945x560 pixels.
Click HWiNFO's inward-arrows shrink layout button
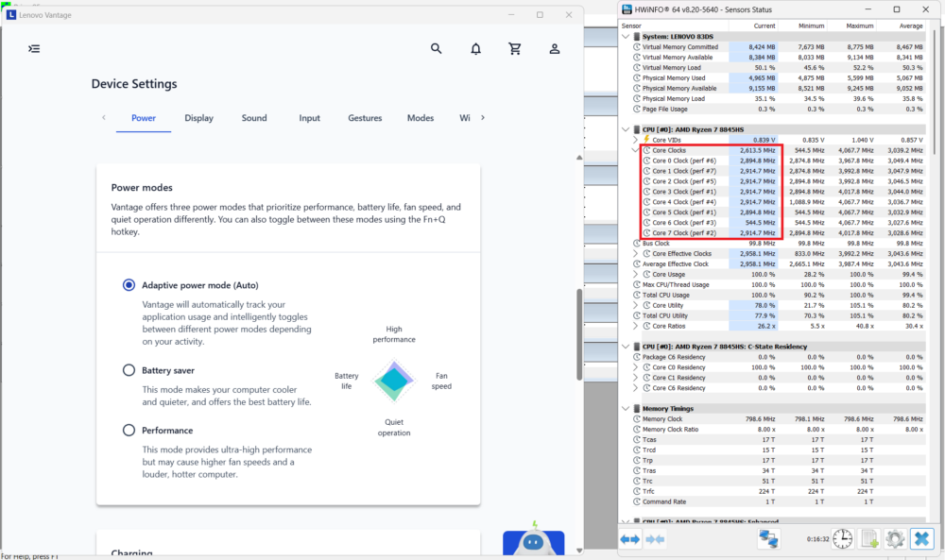click(655, 539)
